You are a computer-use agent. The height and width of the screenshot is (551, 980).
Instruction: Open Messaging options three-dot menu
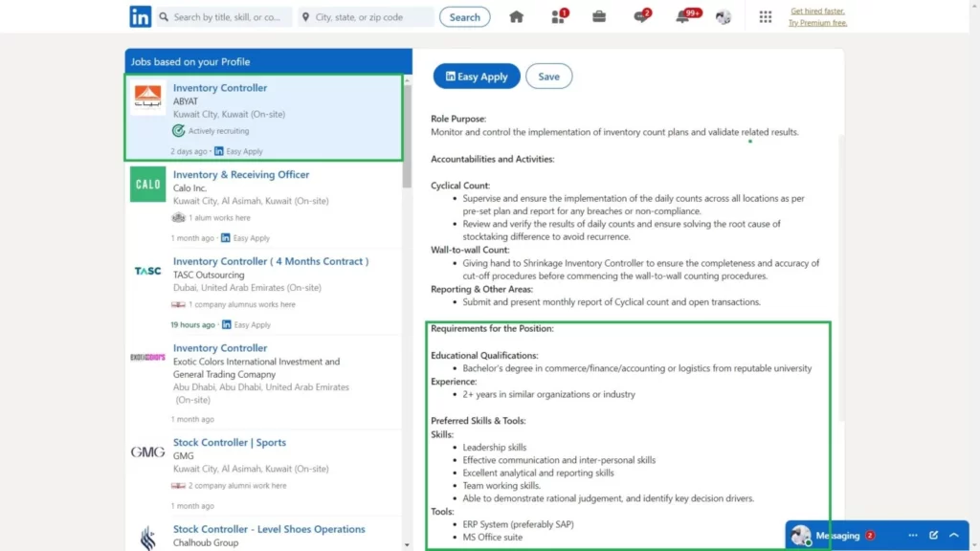tap(912, 536)
